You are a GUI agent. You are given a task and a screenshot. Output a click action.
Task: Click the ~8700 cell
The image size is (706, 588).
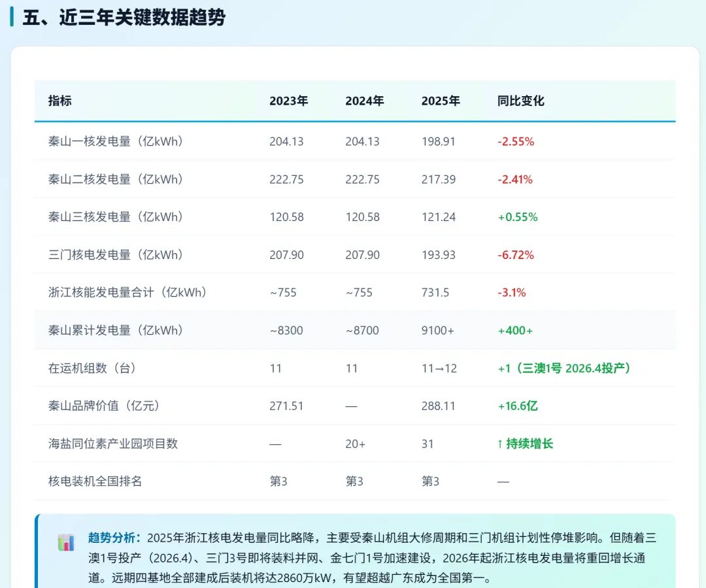[x=362, y=330]
